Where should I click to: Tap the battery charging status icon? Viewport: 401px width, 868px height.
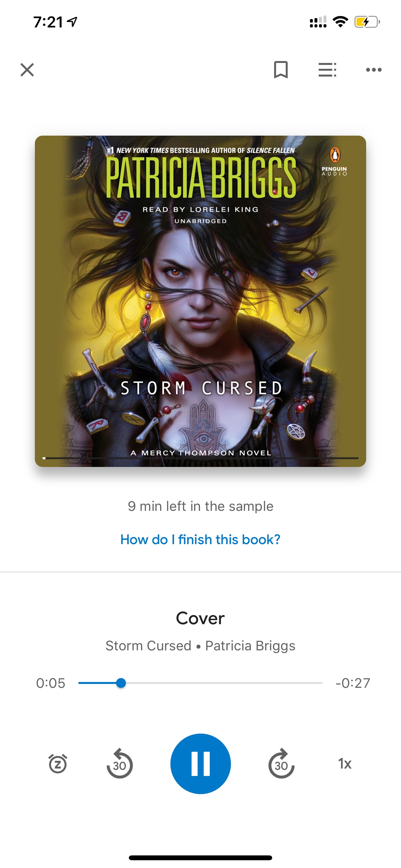(367, 22)
